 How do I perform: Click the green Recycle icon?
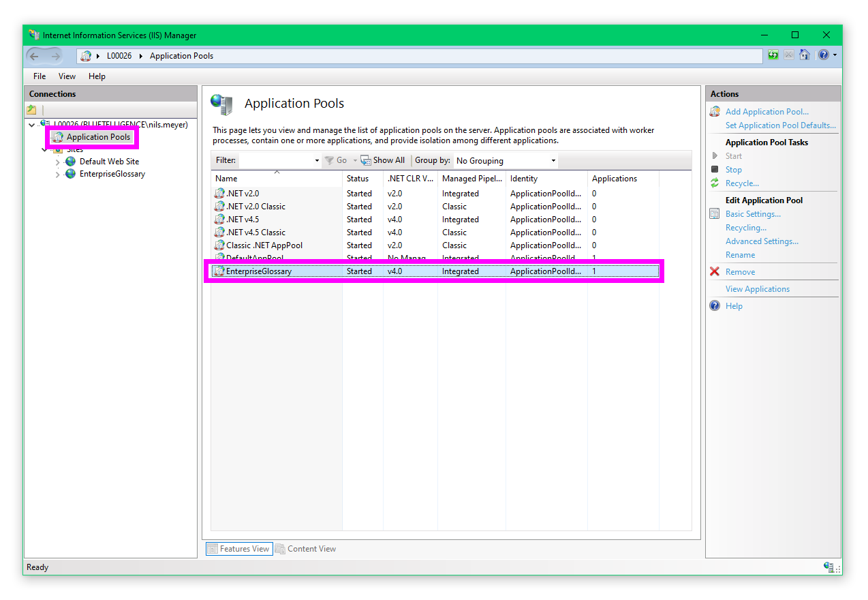(715, 183)
